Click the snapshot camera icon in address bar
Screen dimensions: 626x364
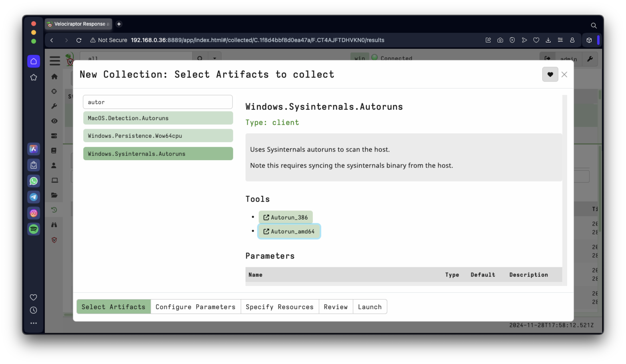pyautogui.click(x=500, y=40)
